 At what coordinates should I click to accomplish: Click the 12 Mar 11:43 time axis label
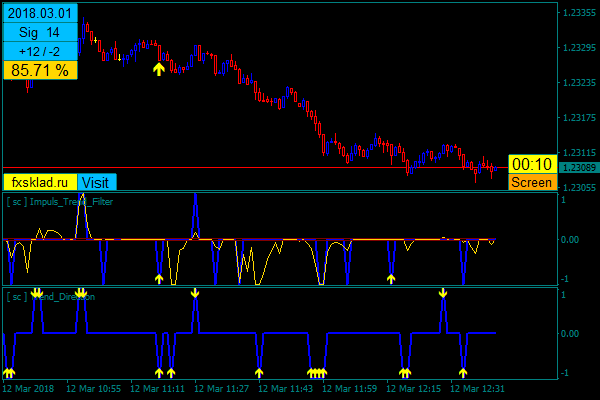point(285,389)
